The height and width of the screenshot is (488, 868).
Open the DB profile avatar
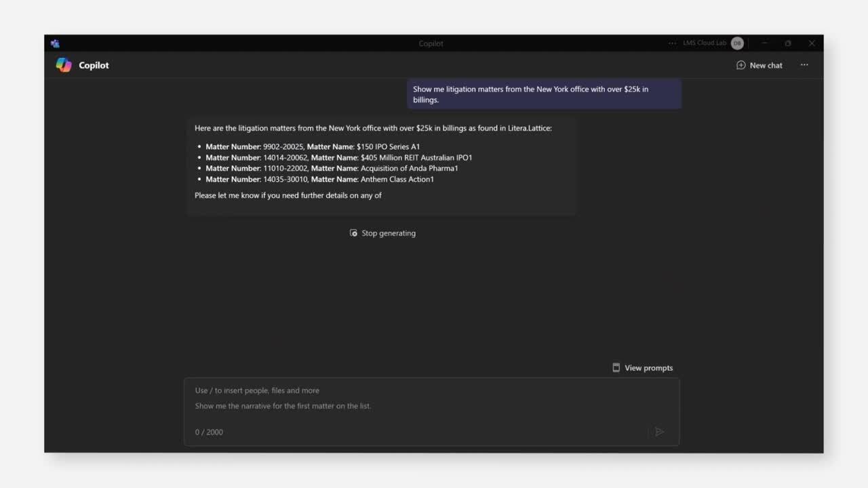click(737, 43)
